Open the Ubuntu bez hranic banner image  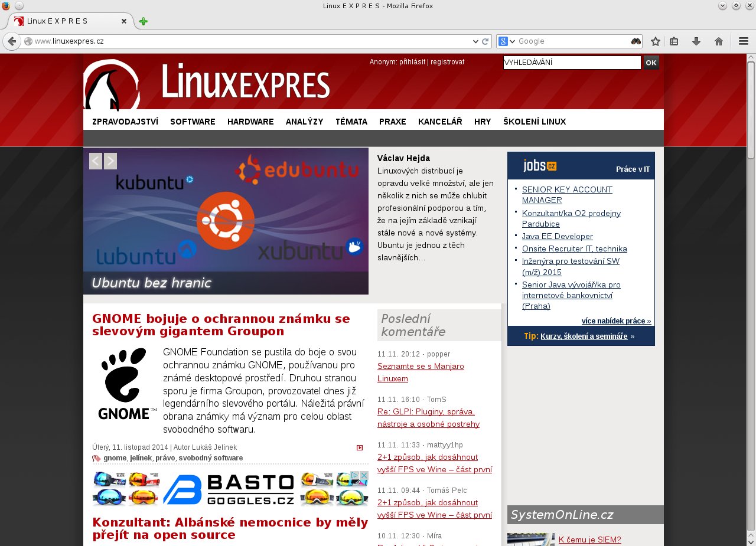(x=226, y=221)
